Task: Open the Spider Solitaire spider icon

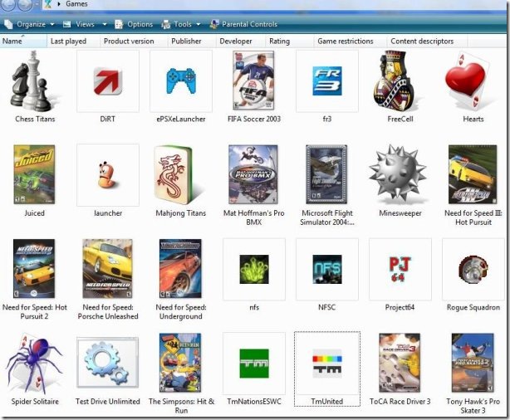Action: [x=34, y=364]
